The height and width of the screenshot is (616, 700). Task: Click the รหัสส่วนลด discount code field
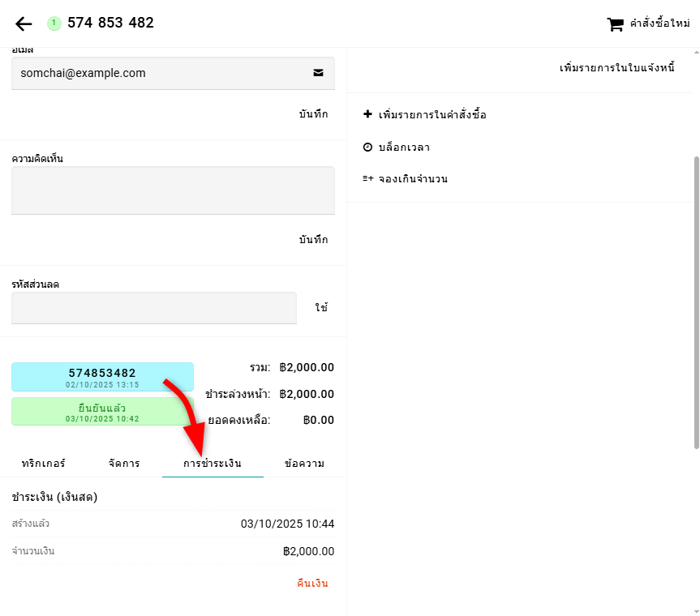point(154,308)
